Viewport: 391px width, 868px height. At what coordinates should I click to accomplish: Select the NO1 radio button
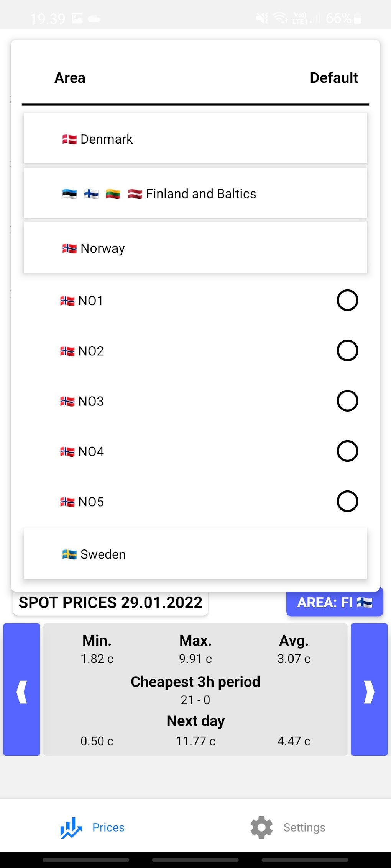coord(347,300)
